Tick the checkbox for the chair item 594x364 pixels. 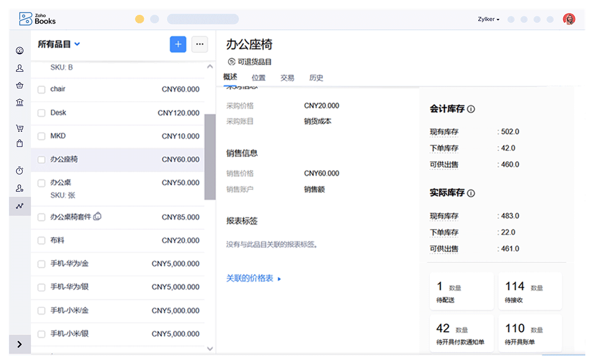[x=41, y=89]
